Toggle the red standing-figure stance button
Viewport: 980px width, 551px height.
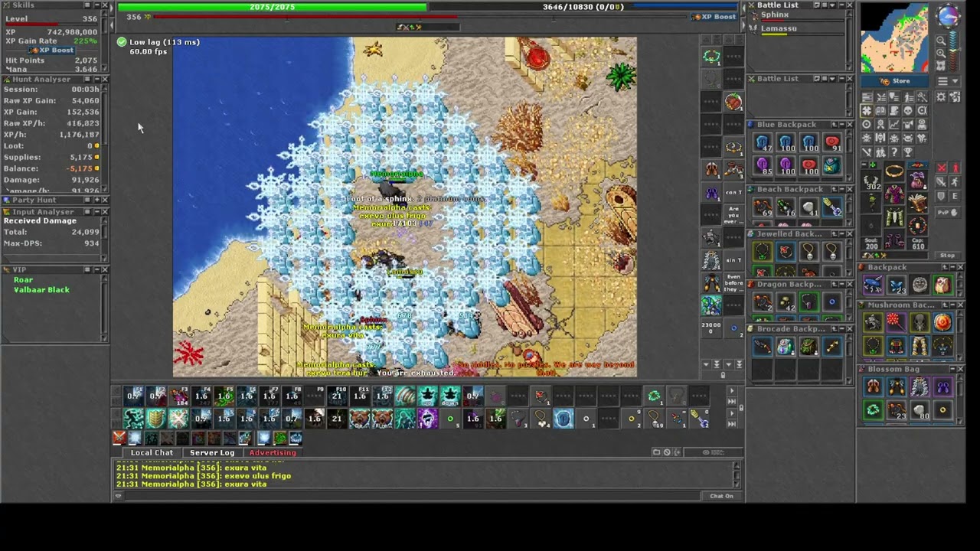(955, 168)
